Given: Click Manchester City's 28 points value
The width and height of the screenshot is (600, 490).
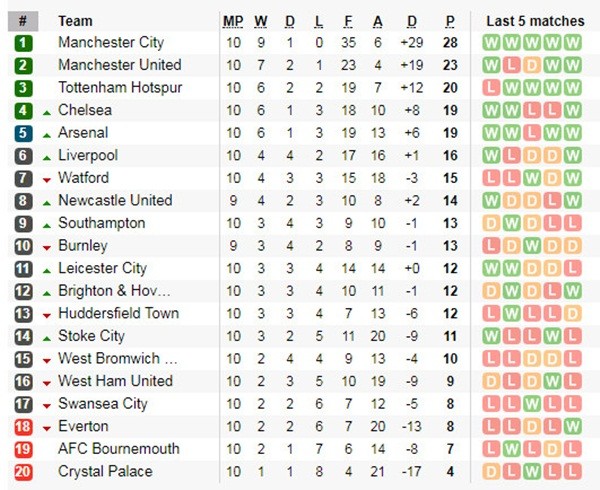Looking at the screenshot, I should pos(450,43).
